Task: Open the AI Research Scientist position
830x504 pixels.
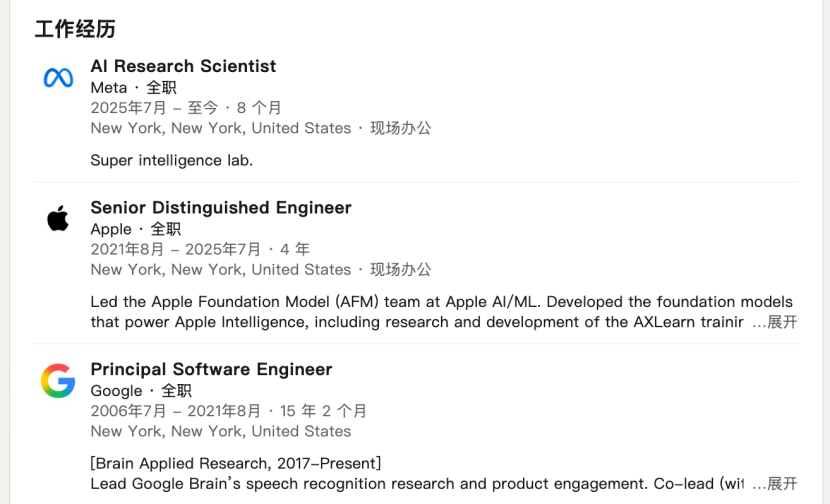Action: point(183,66)
